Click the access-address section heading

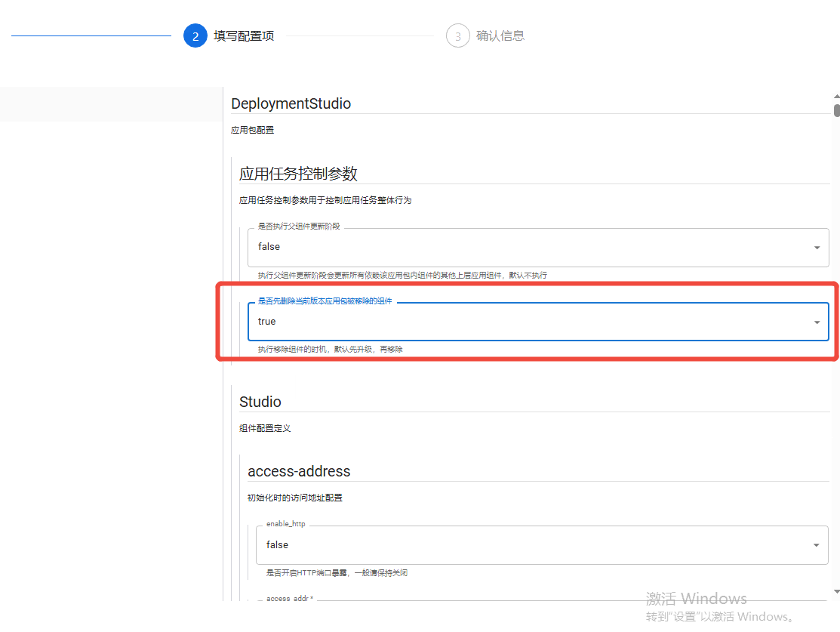tap(299, 471)
